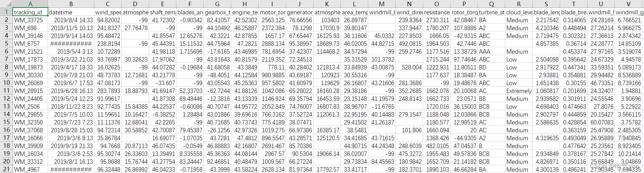Viewport: 644px width, 173px height.
Task: Select the AAA turbine status cell
Action: point(491,52)
